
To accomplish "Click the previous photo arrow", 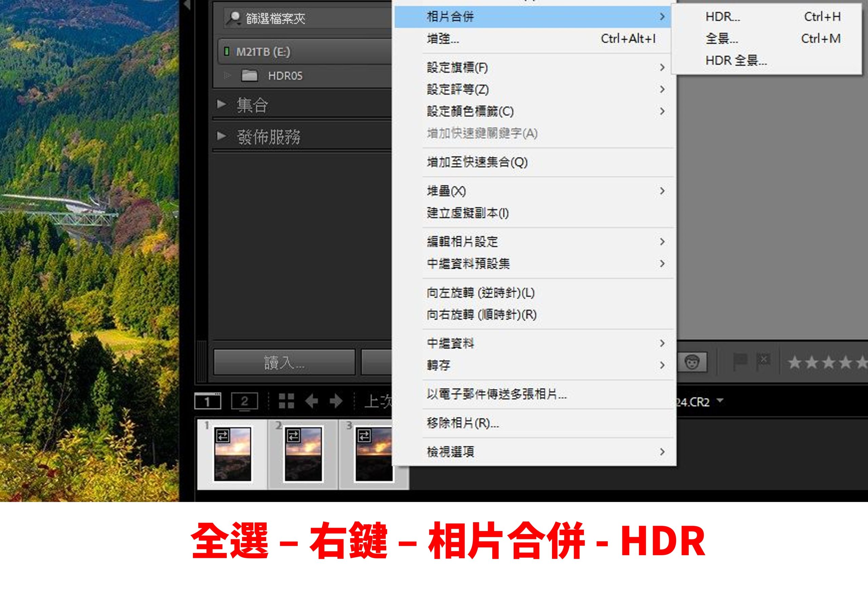I will pyautogui.click(x=312, y=401).
